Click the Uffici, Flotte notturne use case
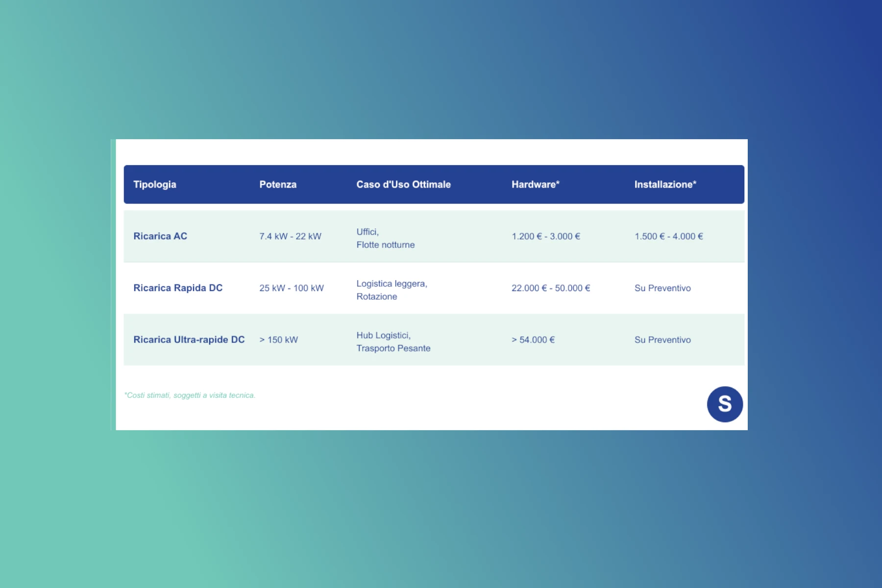The image size is (882, 588). coord(385,238)
